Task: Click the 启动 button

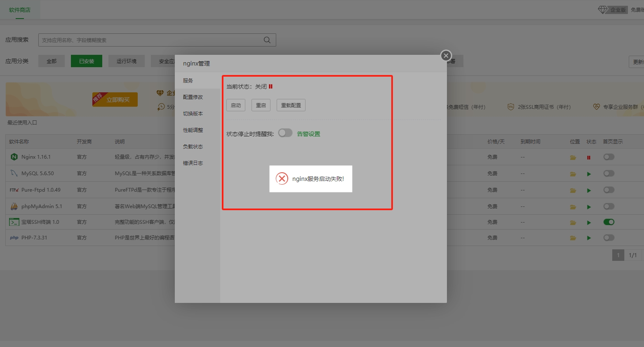Action: (236, 105)
